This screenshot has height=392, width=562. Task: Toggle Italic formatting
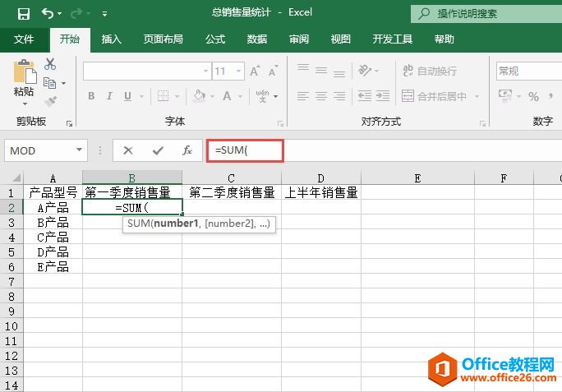pos(109,96)
